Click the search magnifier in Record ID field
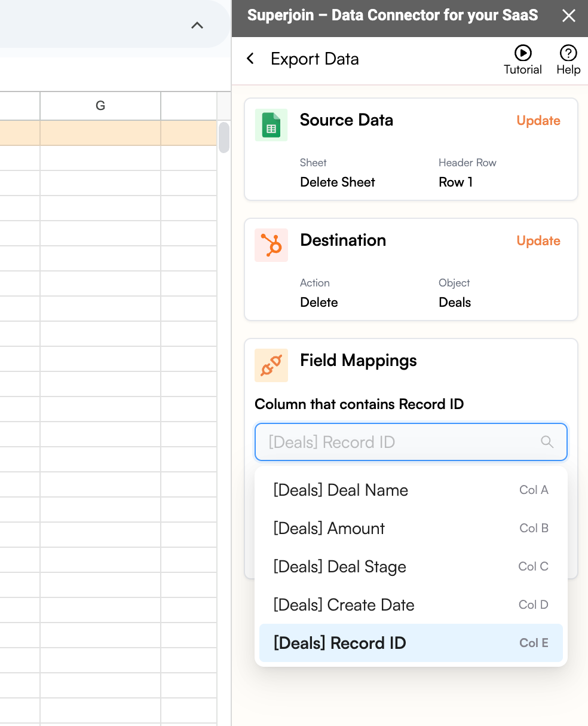The image size is (588, 726). pos(547,442)
